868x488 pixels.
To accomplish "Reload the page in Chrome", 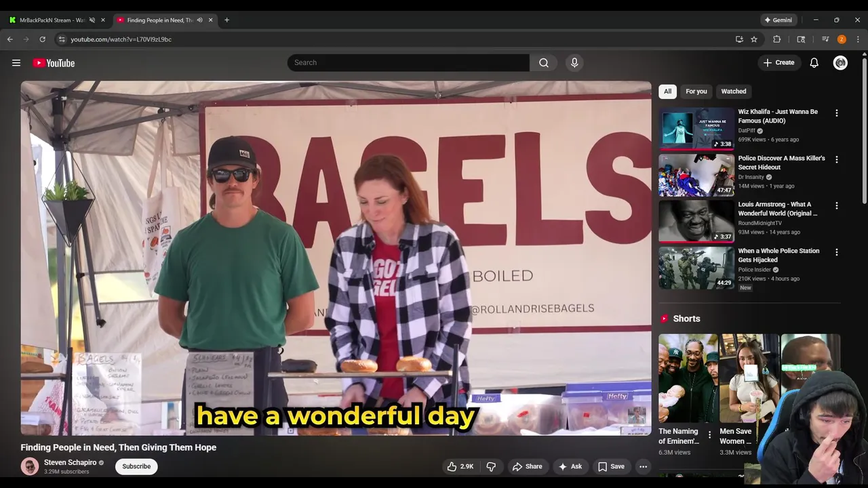I will point(42,39).
